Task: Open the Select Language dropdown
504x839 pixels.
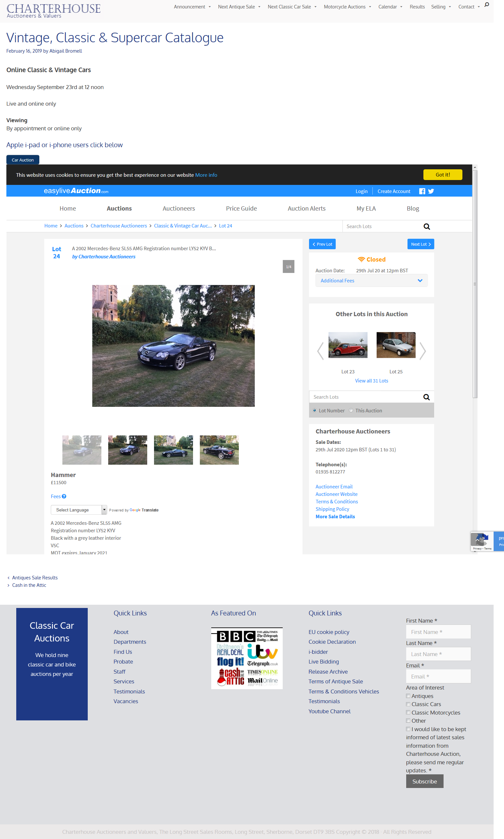Action: pos(79,510)
